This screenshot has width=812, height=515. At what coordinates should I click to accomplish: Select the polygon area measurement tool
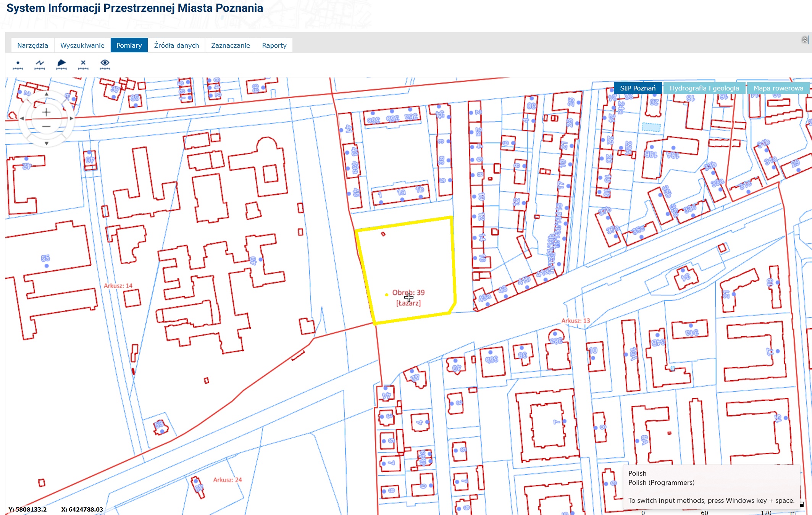[x=61, y=64]
